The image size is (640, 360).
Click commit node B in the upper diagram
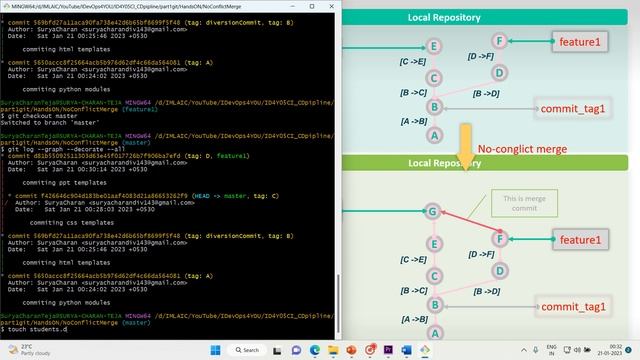click(434, 107)
